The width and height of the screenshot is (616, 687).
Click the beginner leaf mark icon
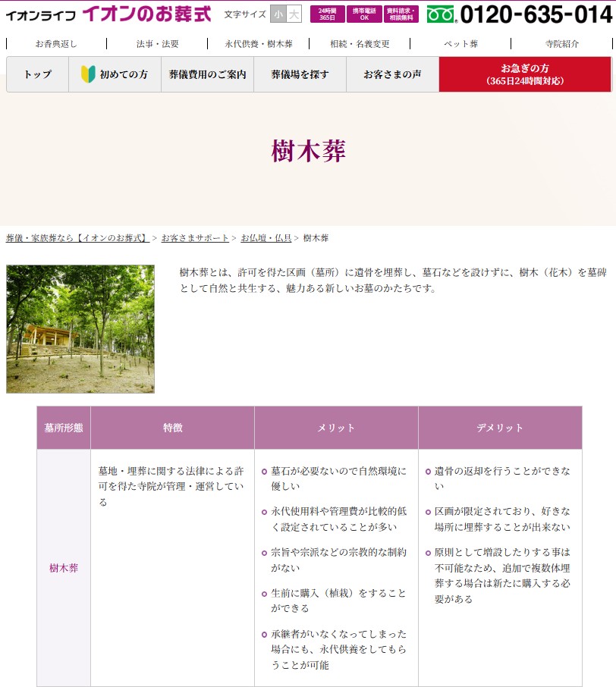tap(88, 74)
